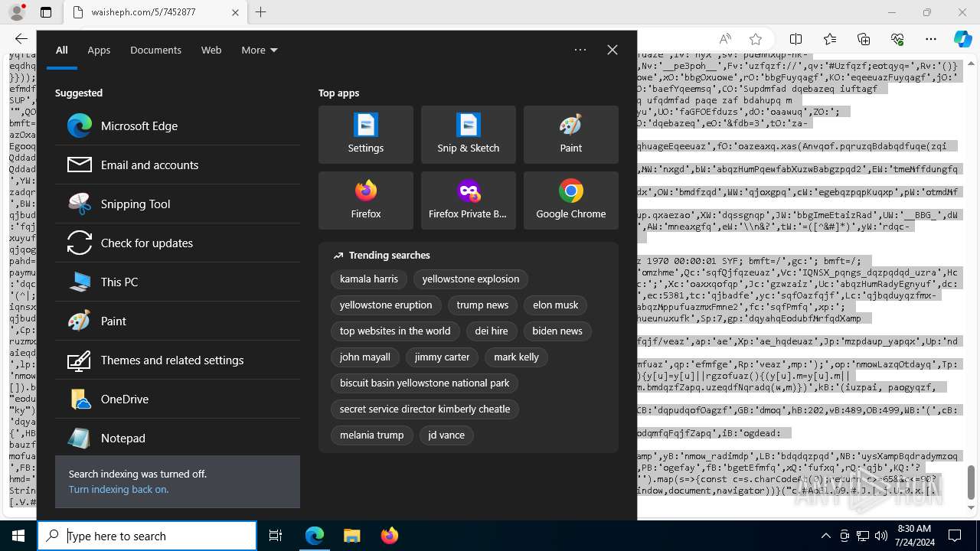Search secret service director kimberly cheatle
980x551 pixels.
point(425,409)
